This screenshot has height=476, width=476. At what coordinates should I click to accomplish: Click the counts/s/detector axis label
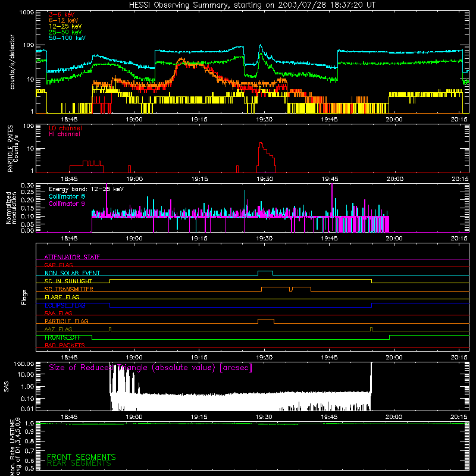point(12,62)
